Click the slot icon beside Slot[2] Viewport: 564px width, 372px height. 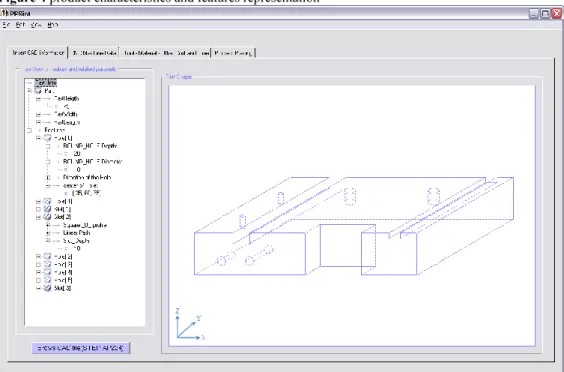[47, 217]
